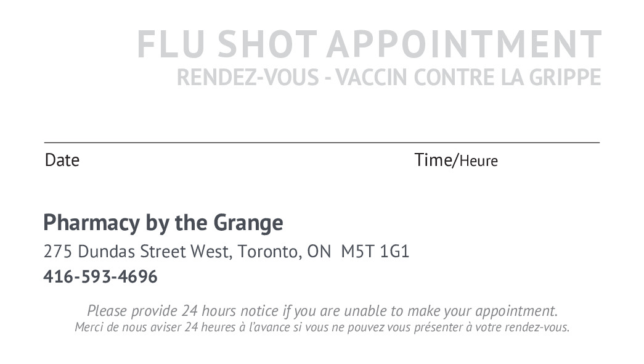Click the Date label

point(62,160)
